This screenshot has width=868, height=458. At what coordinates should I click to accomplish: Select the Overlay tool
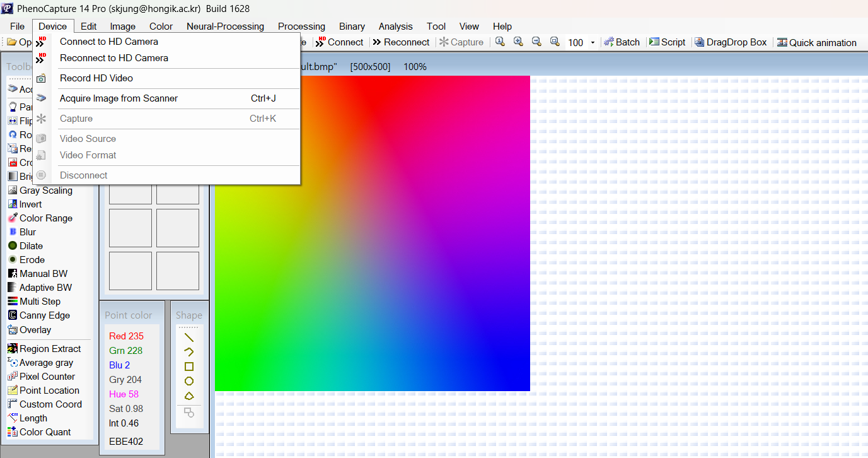coord(29,330)
